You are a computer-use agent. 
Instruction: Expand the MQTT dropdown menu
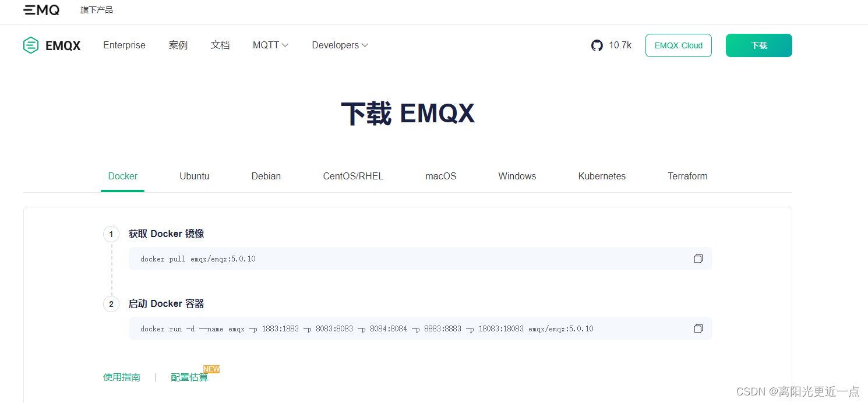point(271,45)
